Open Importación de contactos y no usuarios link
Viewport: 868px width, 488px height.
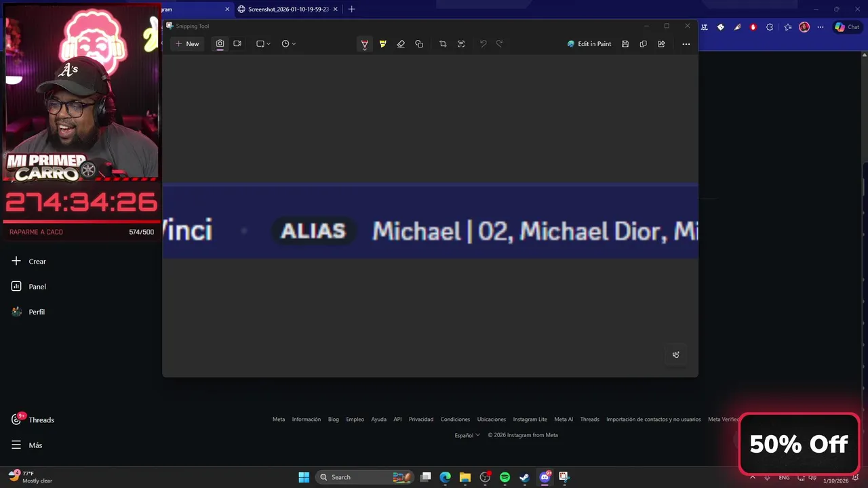(654, 420)
